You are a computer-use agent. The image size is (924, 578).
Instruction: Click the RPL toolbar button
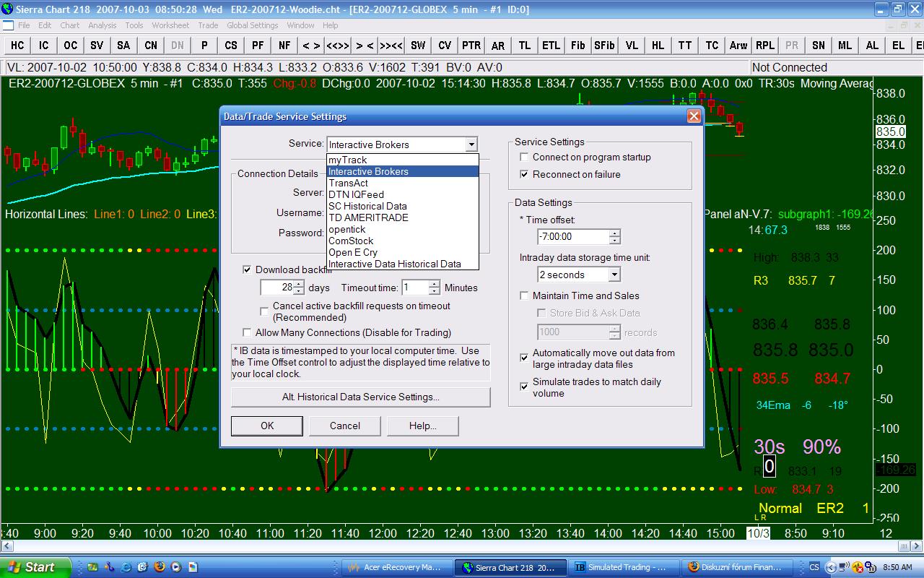coord(765,46)
